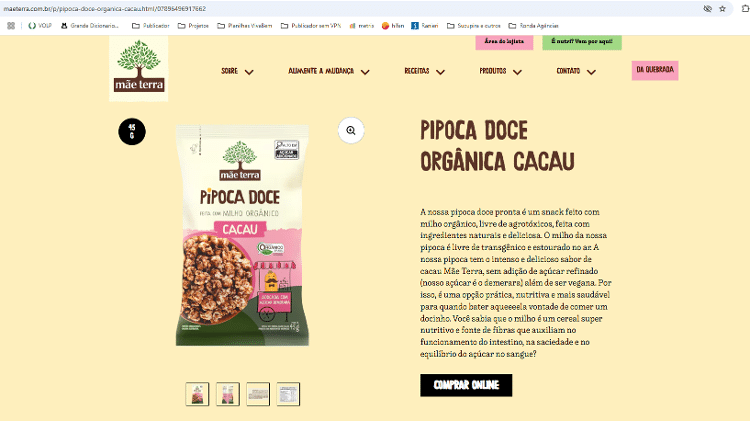Open the Produtos menu item
Viewport: 750px width, 421px height.
pos(493,71)
